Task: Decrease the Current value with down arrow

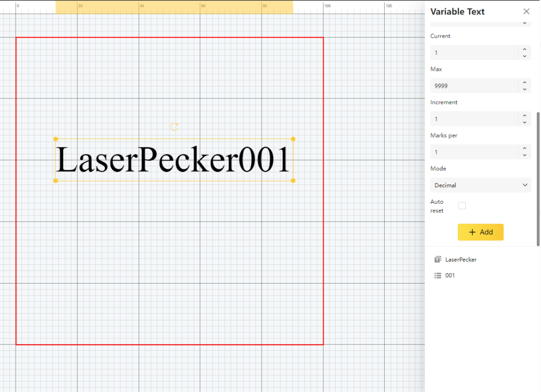Action: pyautogui.click(x=524, y=56)
